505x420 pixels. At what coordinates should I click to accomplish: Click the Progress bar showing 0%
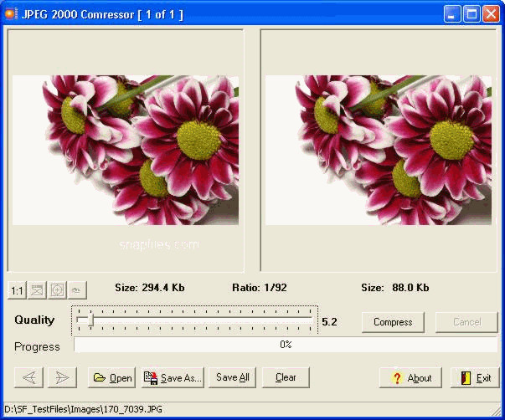(286, 345)
